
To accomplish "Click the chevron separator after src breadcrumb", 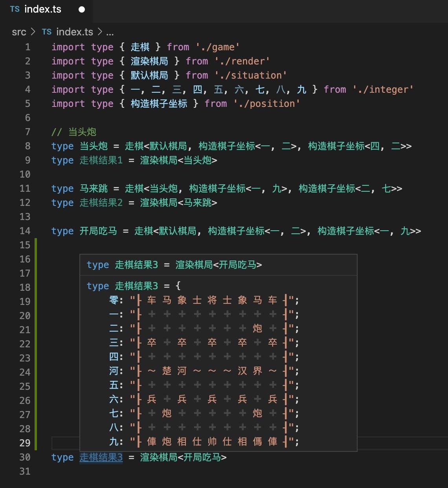I will pos(33,32).
